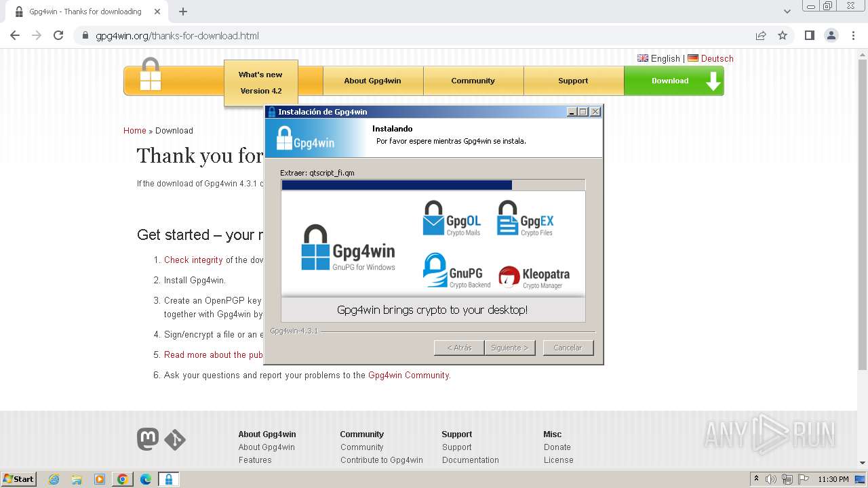The image size is (868, 488).
Task: Open the footer License link
Action: point(559,460)
